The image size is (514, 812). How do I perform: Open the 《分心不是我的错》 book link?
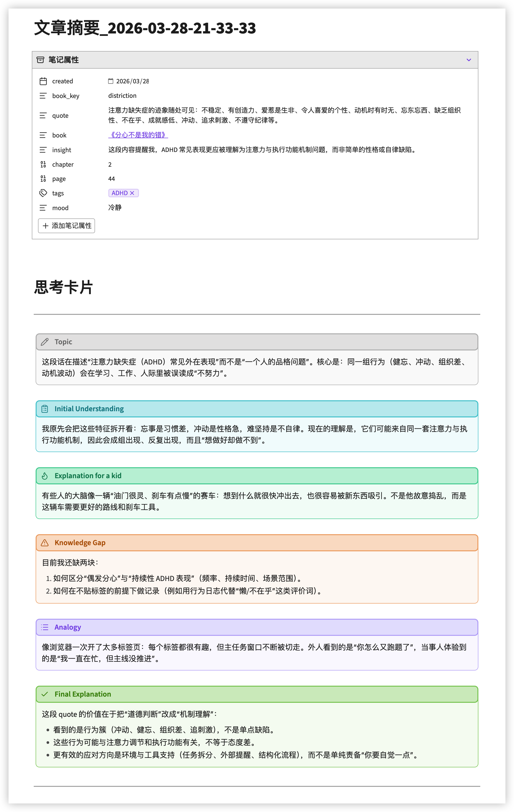click(x=138, y=135)
